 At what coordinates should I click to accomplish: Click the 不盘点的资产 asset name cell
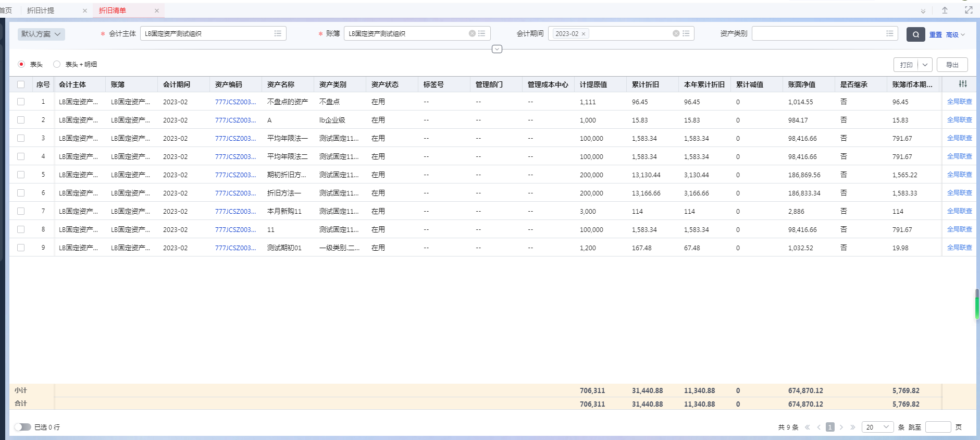click(x=288, y=102)
